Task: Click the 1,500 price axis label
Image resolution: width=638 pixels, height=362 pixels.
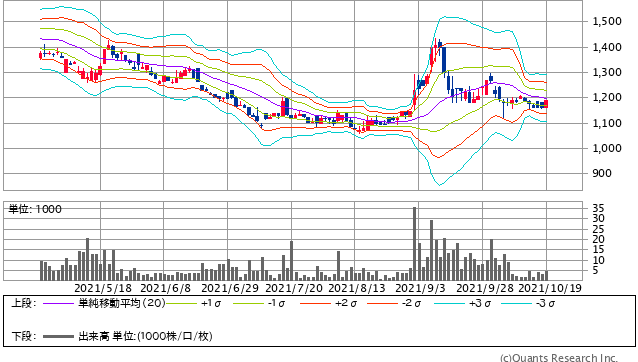Action: click(607, 21)
